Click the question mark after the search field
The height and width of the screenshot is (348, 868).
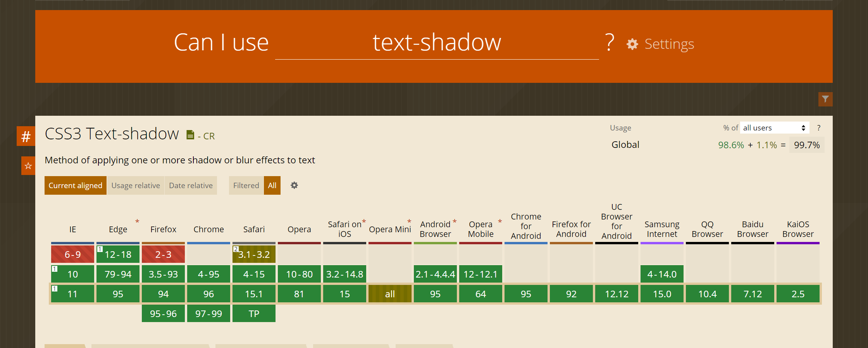(x=610, y=42)
